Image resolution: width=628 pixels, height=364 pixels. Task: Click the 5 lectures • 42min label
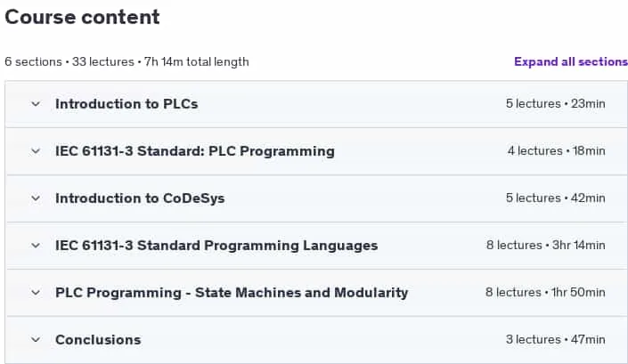click(x=555, y=198)
